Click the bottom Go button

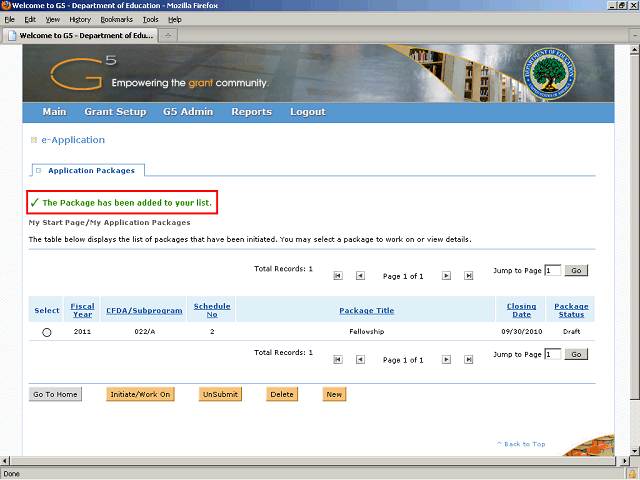[576, 354]
